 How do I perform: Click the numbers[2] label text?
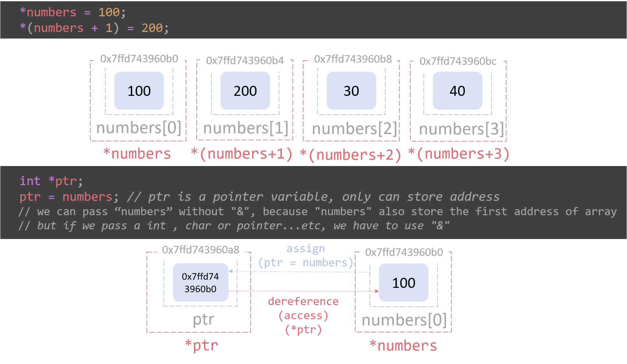click(354, 129)
